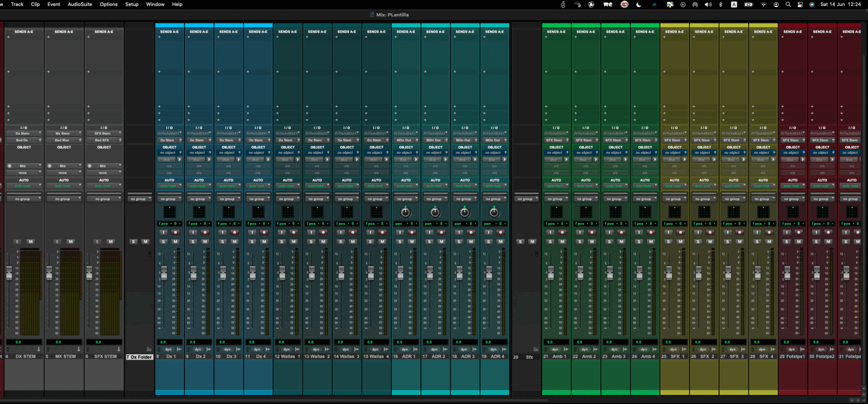Click the SFX Stem output button on Amb 2

pyautogui.click(x=584, y=140)
